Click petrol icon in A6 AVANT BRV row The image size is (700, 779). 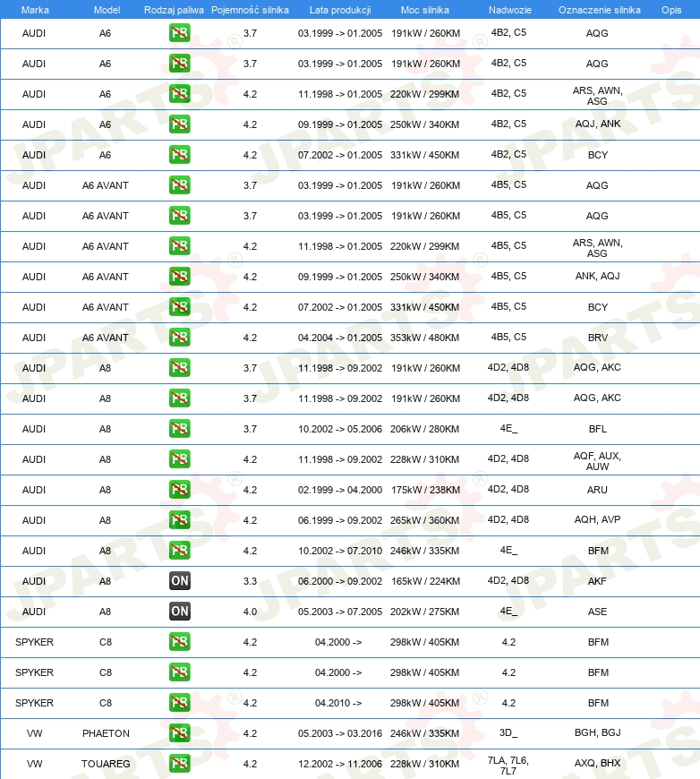[x=179, y=338]
